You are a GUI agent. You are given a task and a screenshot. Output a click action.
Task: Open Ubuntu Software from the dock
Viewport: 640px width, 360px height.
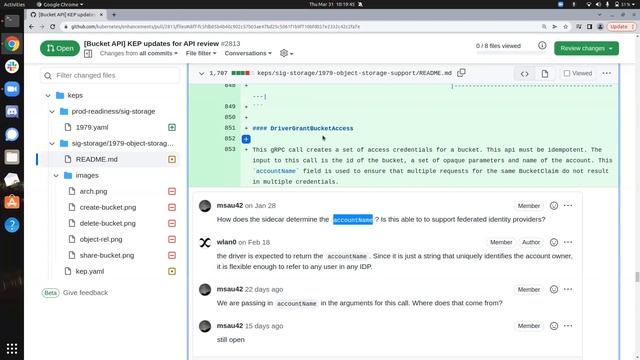pyautogui.click(x=12, y=202)
